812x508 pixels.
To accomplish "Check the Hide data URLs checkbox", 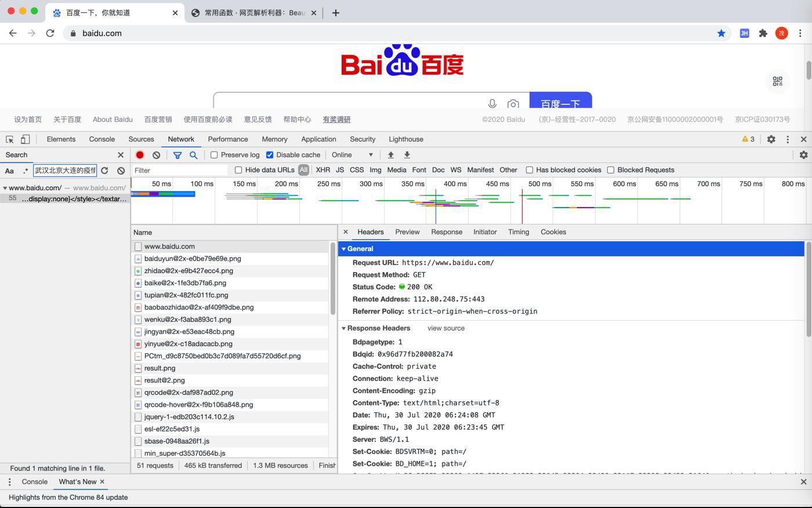I will coord(238,170).
